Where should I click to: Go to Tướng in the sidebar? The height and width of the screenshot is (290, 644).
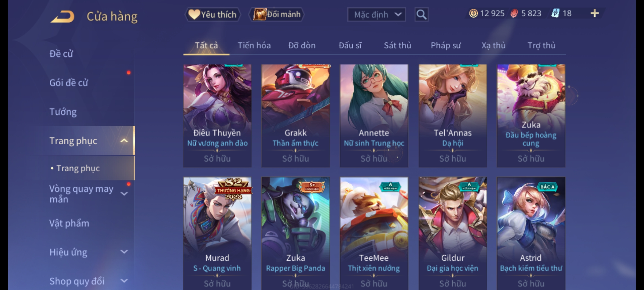(63, 112)
